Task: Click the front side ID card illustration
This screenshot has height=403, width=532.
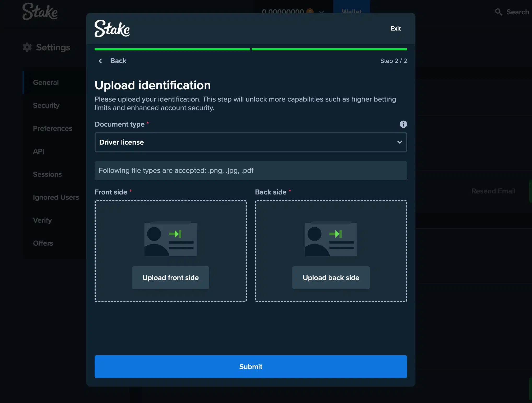Action: 170,239
